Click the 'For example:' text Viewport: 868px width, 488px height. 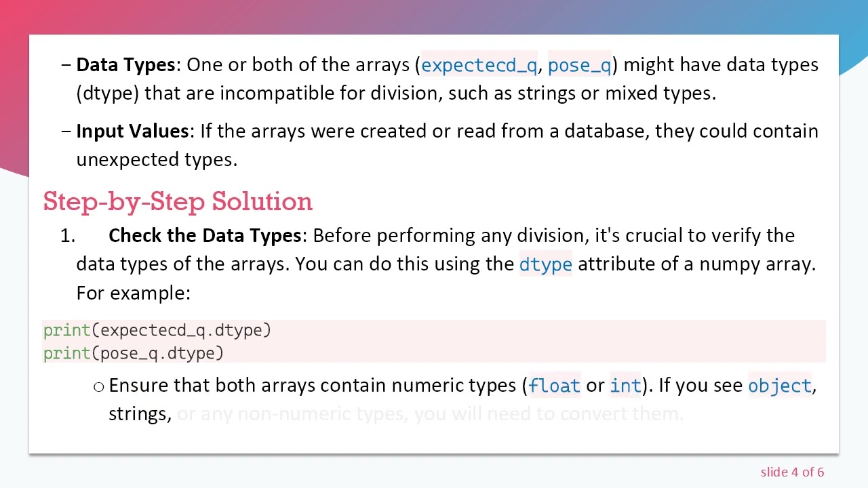pyautogui.click(x=133, y=293)
